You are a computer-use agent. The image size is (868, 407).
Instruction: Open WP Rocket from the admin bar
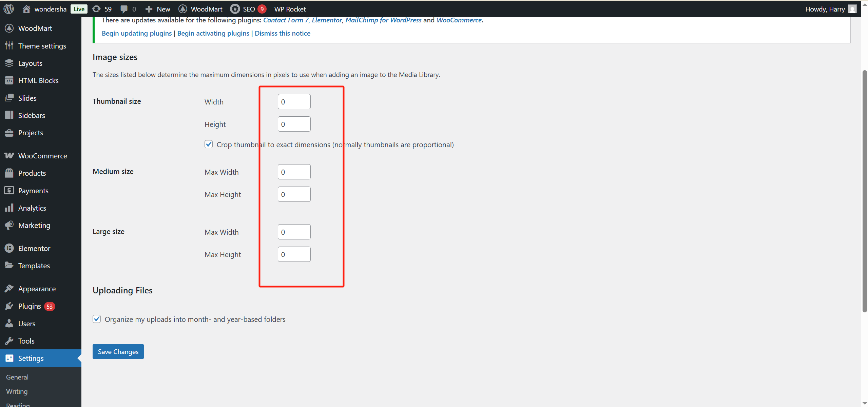[290, 9]
